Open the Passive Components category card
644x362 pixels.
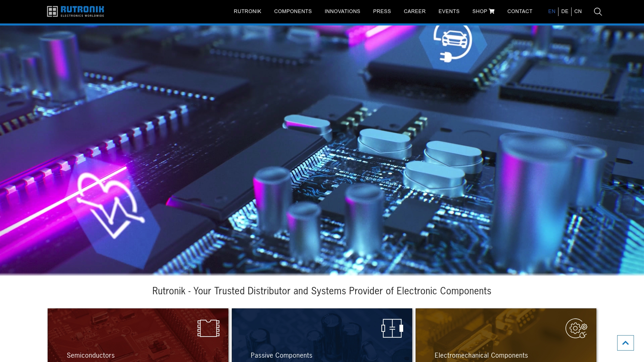click(322, 335)
